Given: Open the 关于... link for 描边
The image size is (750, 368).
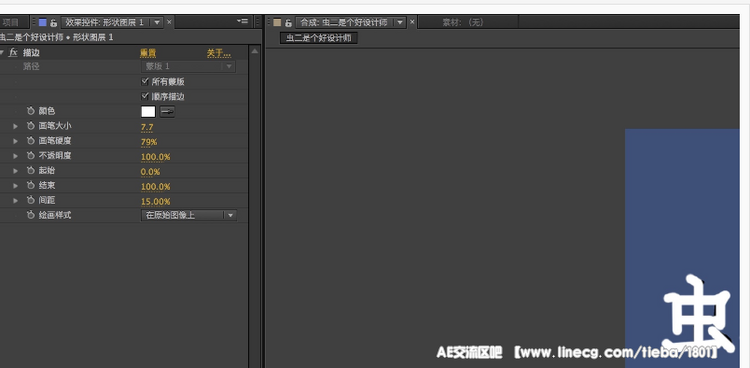Looking at the screenshot, I should pos(219,53).
